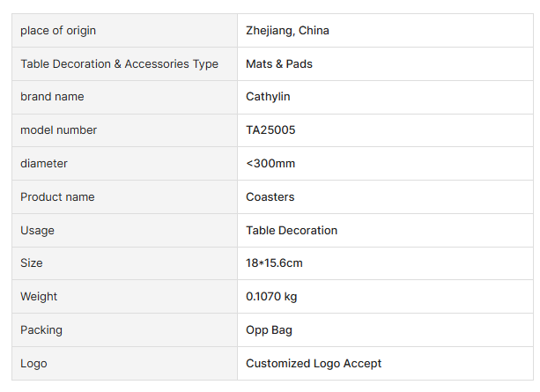Click the 'Size' label cell

click(x=32, y=263)
